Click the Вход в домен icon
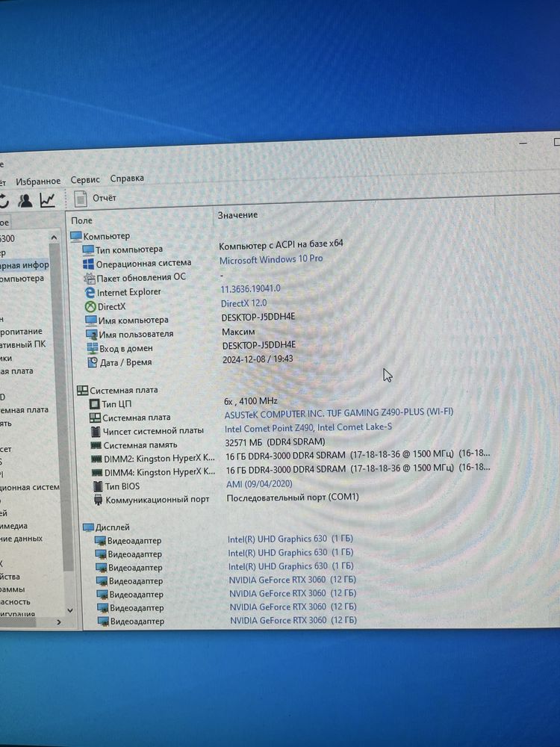Image resolution: width=560 pixels, height=747 pixels. click(93, 348)
